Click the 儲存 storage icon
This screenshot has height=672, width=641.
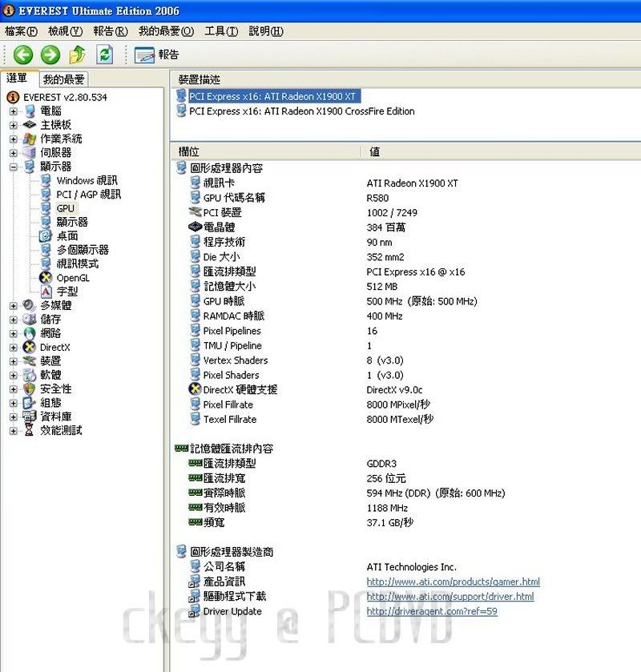pos(29,320)
